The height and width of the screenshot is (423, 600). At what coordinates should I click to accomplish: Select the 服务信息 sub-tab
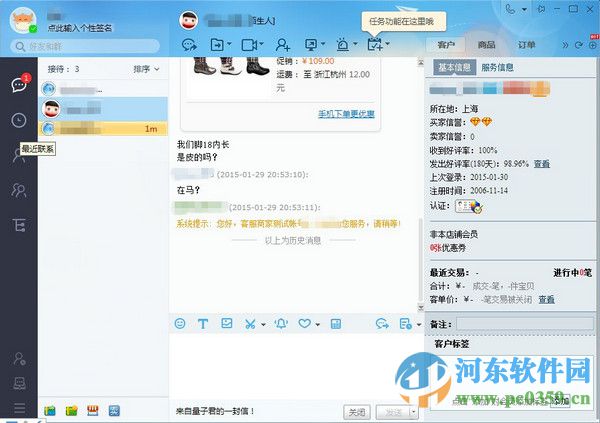tap(497, 67)
